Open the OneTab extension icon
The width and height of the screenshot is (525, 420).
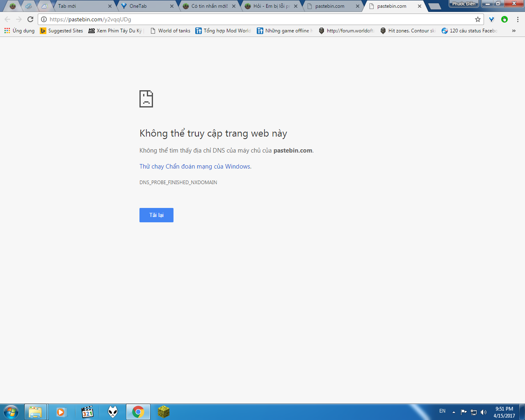pos(491,19)
